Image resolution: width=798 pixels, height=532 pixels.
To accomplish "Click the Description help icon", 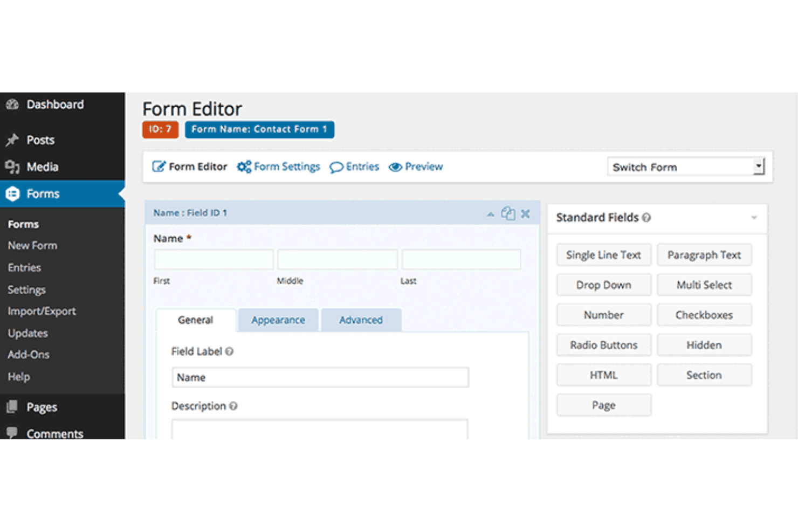I will 233,406.
